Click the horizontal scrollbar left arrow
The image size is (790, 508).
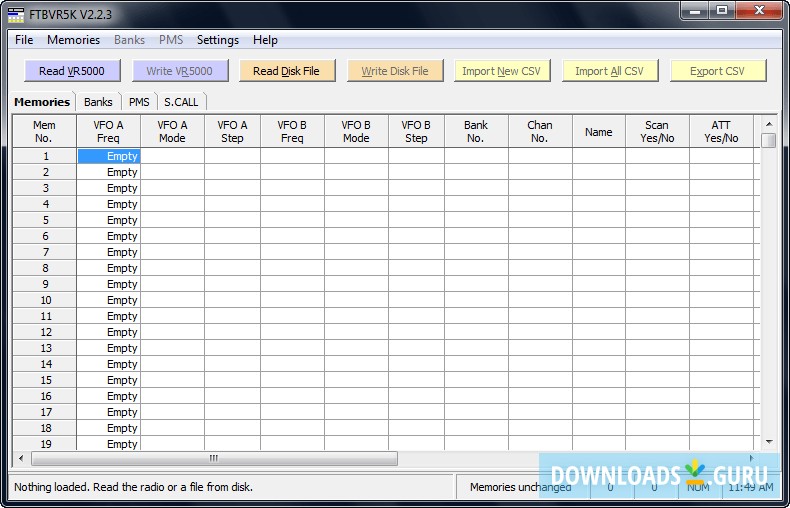point(21,459)
